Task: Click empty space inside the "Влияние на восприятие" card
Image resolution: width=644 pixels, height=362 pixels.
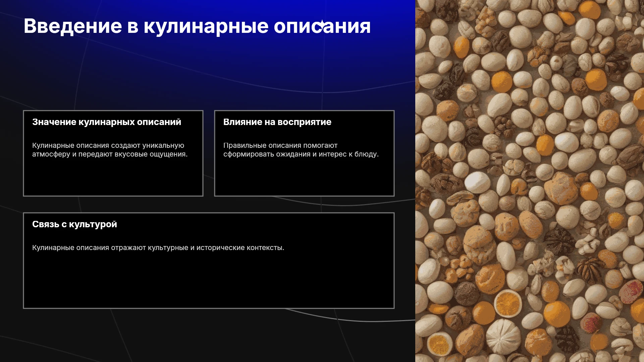Action: pos(304,178)
